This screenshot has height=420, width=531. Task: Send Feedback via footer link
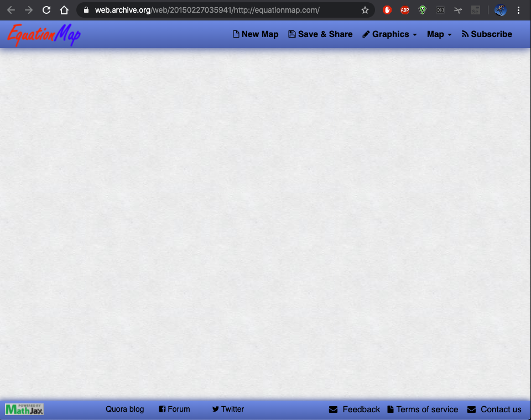click(355, 410)
